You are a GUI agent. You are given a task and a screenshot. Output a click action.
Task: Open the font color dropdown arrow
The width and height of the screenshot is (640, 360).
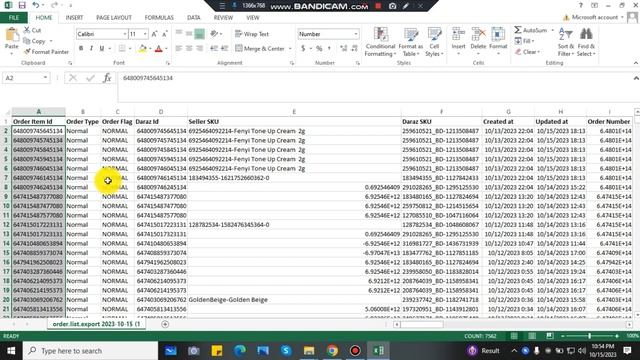(x=166, y=49)
